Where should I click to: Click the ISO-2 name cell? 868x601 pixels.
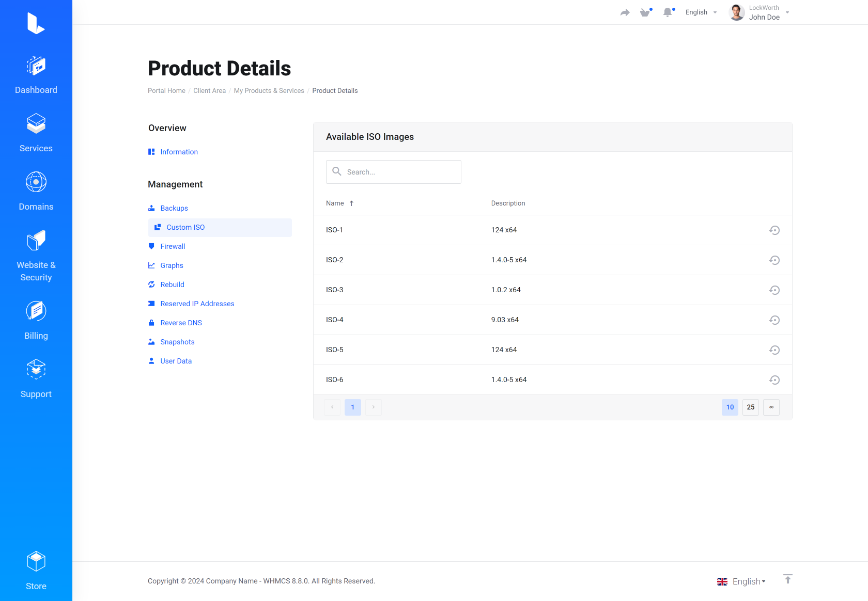[x=334, y=260]
